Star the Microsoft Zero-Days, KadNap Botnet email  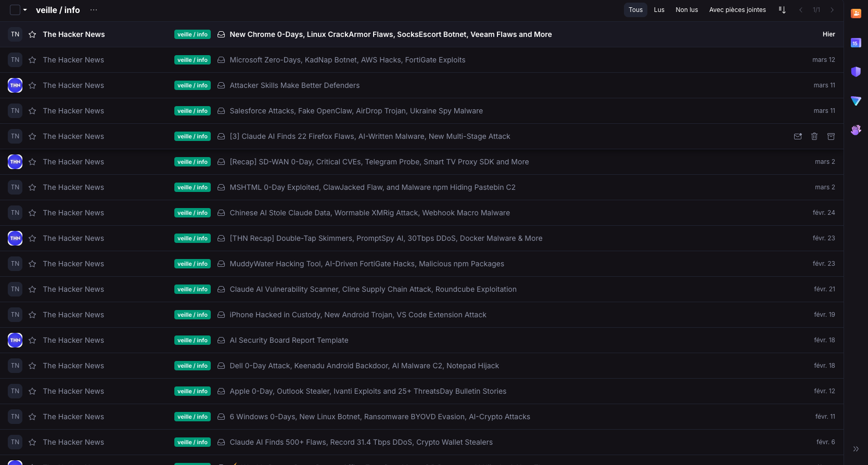(x=32, y=60)
